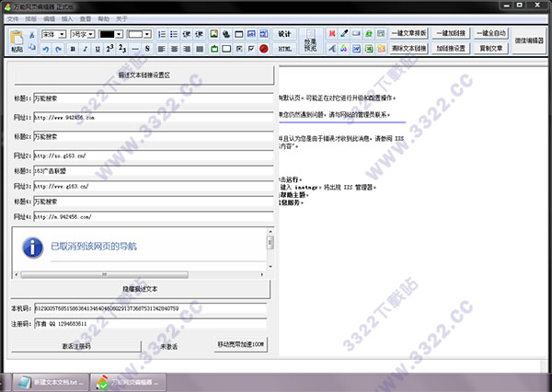Open the font name dropdown 宋体
Viewport: 552px width, 392px height.
[53, 34]
